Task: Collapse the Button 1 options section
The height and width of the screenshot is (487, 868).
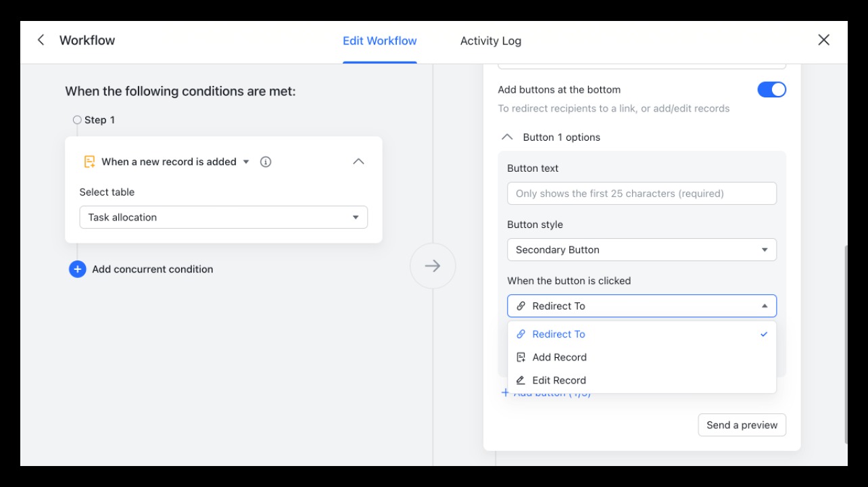Action: (x=507, y=137)
